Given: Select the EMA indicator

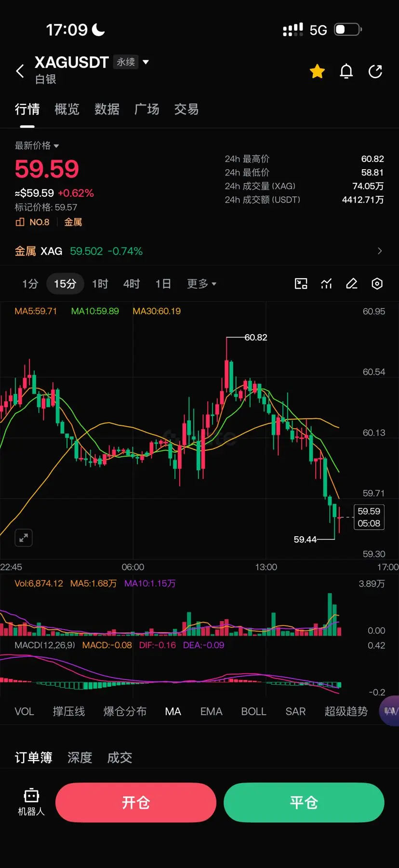Looking at the screenshot, I should click(211, 711).
